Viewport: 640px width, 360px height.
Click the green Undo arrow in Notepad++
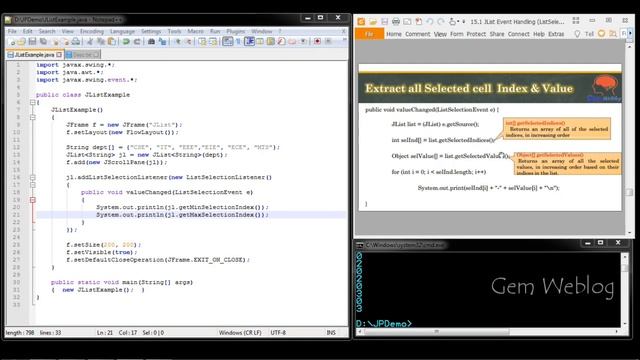[127, 41]
